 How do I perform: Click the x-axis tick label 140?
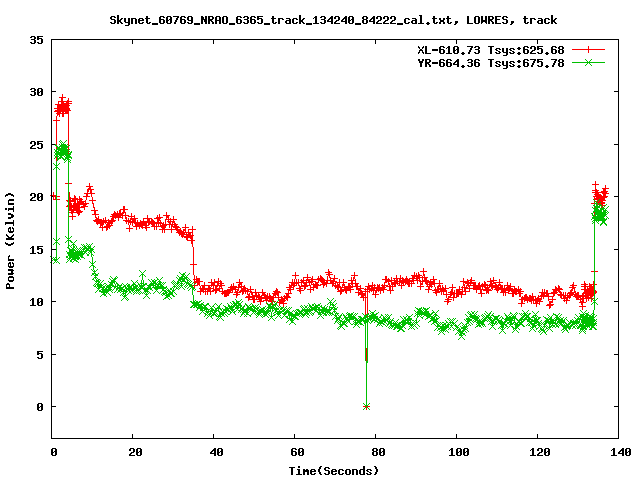tap(620, 452)
